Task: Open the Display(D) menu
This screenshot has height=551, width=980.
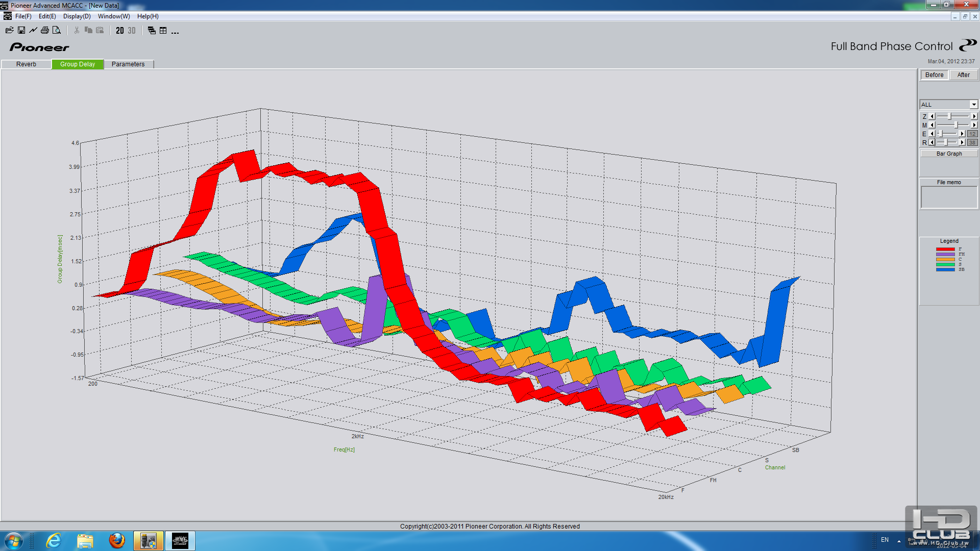Action: [x=77, y=16]
